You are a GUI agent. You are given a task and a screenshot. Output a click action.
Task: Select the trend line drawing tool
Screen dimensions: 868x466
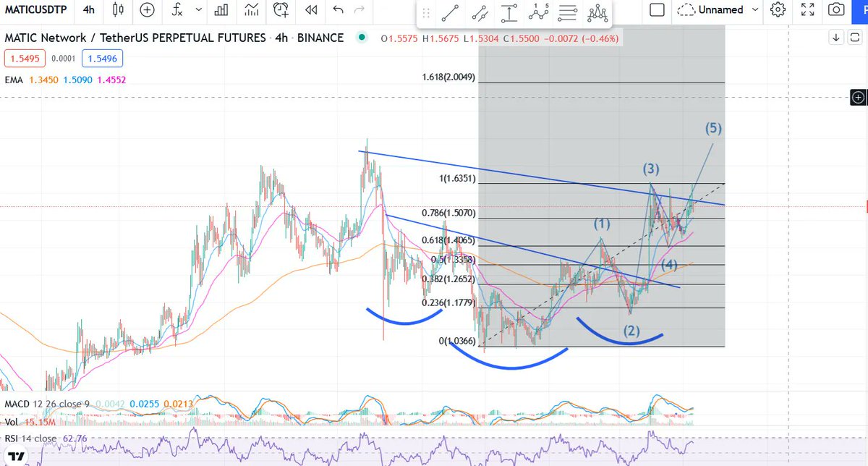pyautogui.click(x=451, y=13)
